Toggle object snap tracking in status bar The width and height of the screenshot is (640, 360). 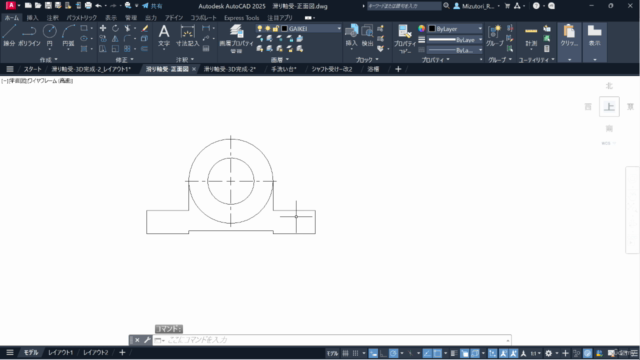(427, 353)
